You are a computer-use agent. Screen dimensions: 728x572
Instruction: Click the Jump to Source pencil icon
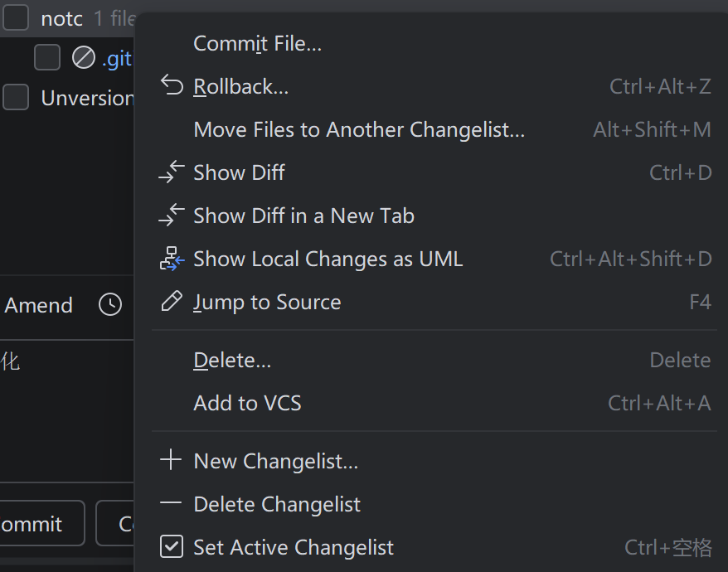[x=171, y=302]
